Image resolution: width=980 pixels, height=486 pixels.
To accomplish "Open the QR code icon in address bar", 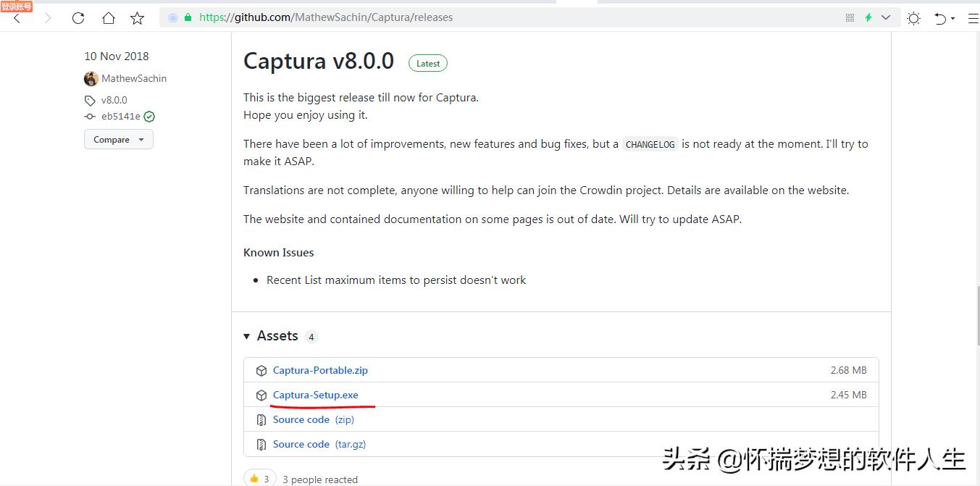I will point(850,17).
